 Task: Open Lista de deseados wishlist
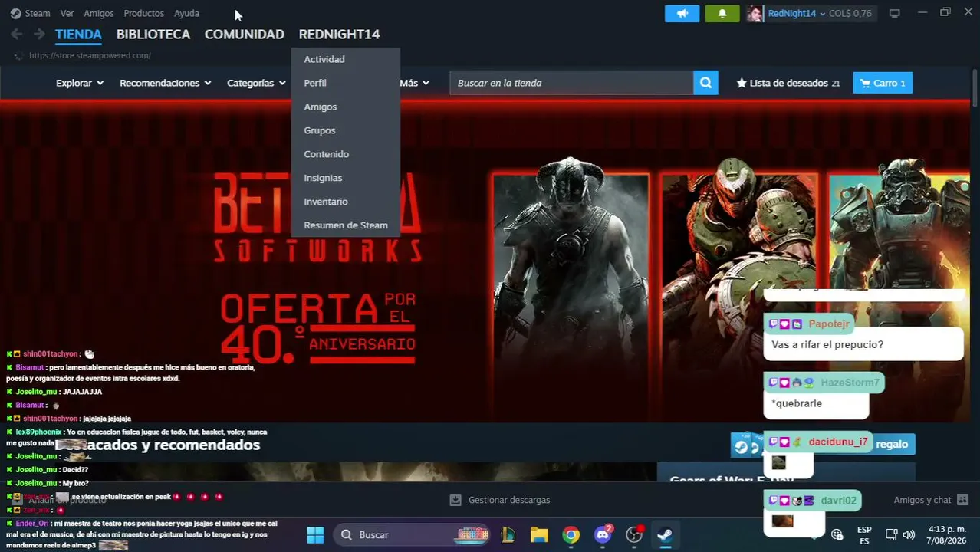[x=789, y=83]
